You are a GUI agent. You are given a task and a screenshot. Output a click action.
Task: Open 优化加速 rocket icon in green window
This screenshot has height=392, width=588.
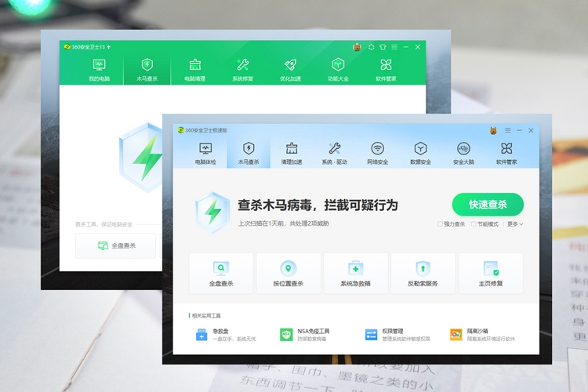[290, 70]
